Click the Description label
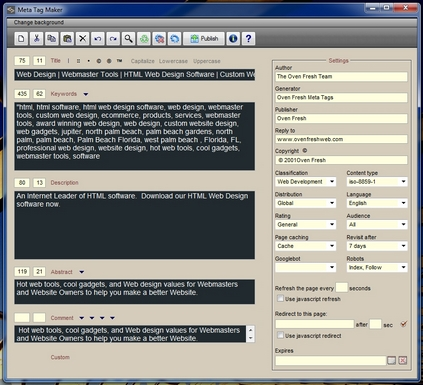Image resolution: width=423 pixels, height=385 pixels. (x=64, y=183)
